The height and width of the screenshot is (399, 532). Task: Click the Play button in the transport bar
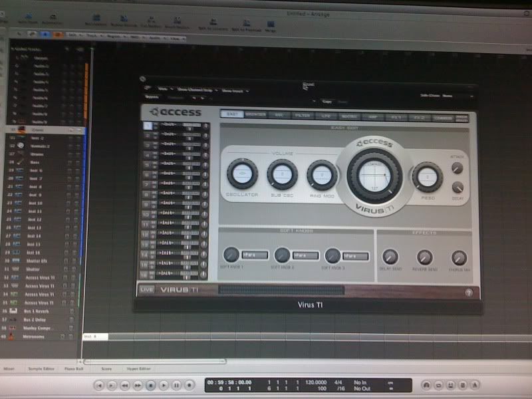tap(162, 385)
